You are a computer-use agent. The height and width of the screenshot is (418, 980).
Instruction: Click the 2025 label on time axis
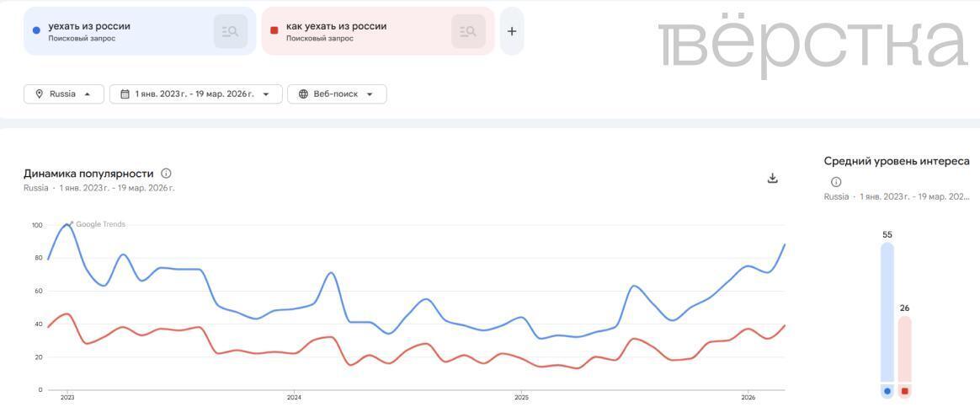(521, 397)
